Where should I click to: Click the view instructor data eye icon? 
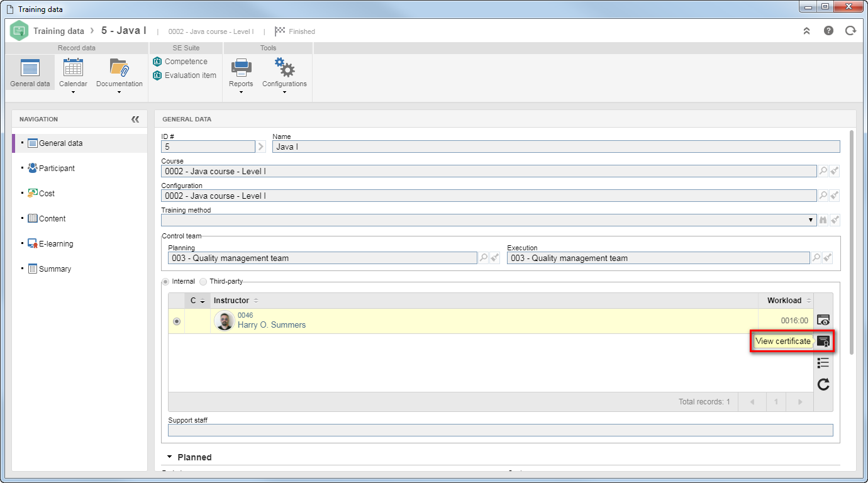tap(823, 320)
